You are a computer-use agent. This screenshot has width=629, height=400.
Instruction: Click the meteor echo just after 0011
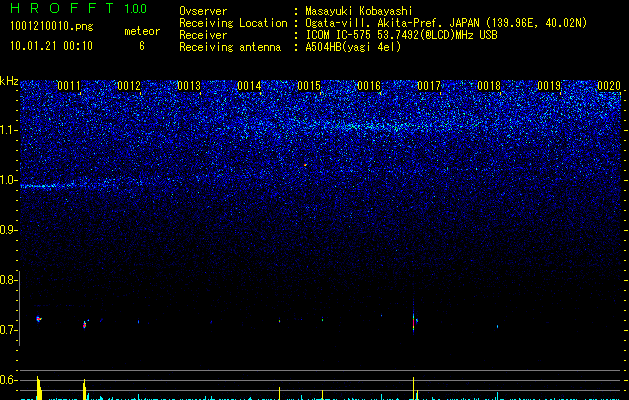(x=85, y=324)
